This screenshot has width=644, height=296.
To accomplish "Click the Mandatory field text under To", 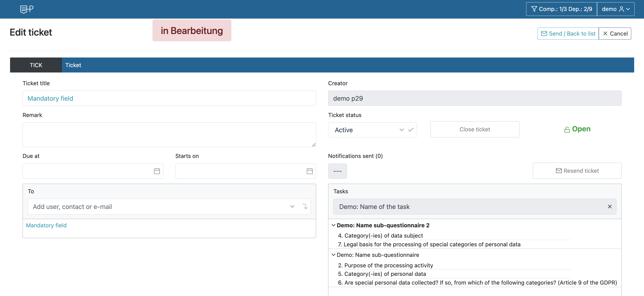I will pos(46,225).
